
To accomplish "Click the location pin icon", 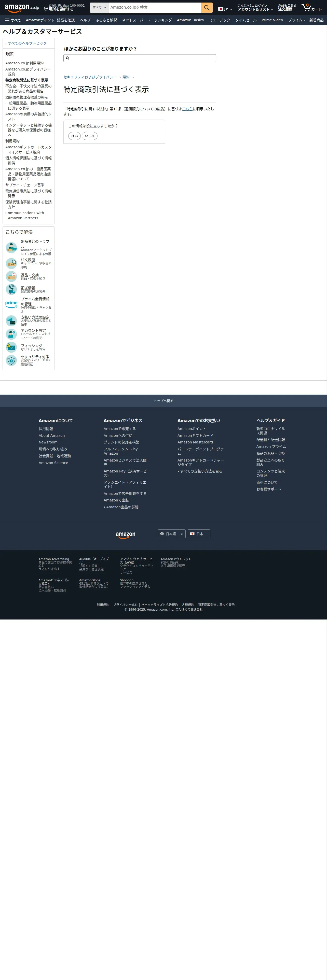I will point(46,9).
